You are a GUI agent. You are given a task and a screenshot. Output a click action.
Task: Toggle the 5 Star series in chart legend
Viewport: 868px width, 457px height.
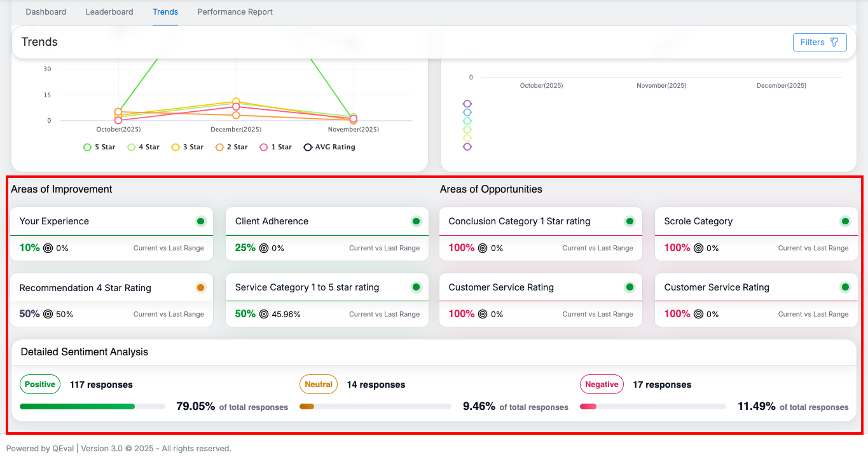(99, 147)
